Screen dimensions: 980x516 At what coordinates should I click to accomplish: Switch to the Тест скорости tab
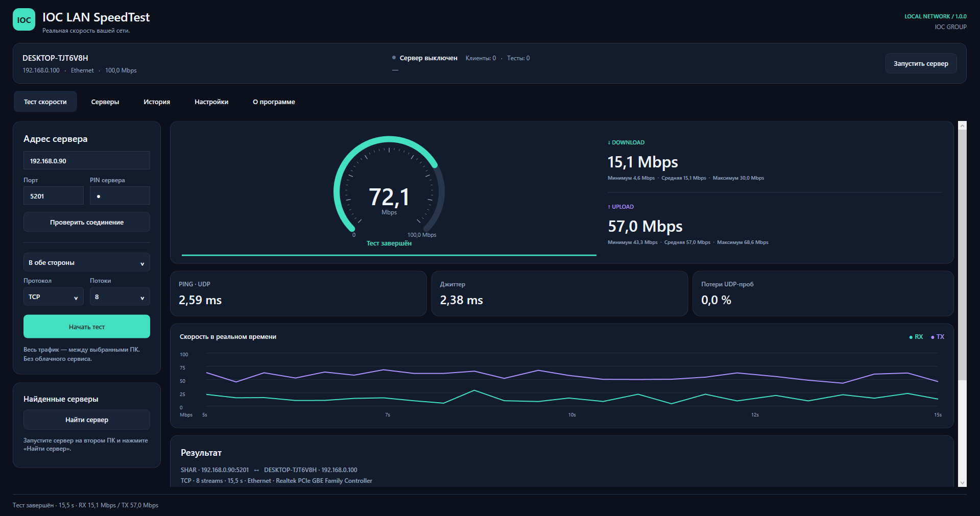45,102
